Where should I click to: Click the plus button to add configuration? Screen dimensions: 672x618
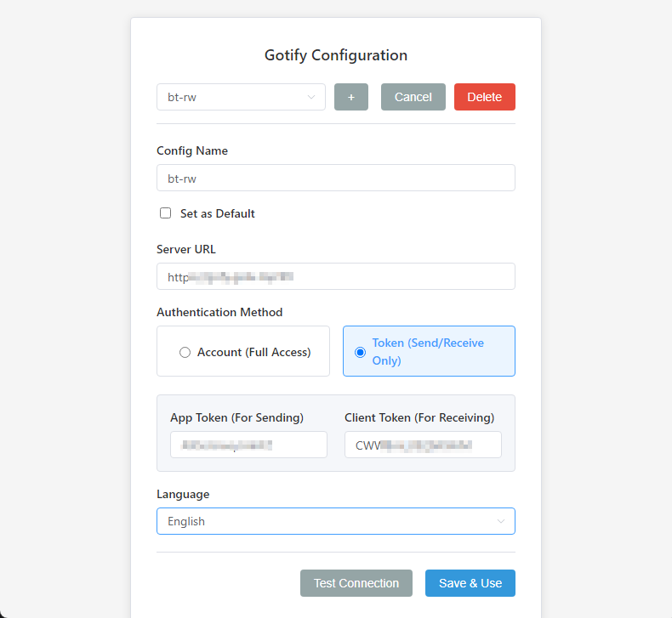pos(351,97)
